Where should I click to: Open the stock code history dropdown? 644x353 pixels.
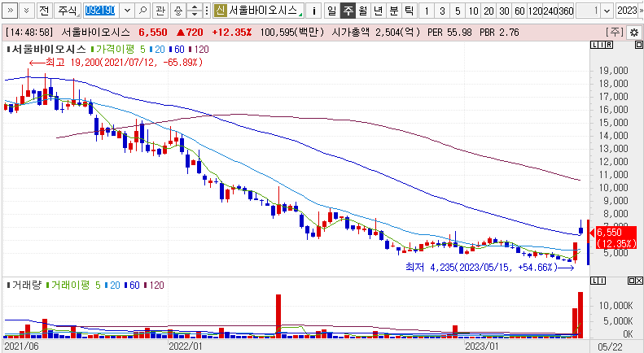pyautogui.click(x=127, y=11)
